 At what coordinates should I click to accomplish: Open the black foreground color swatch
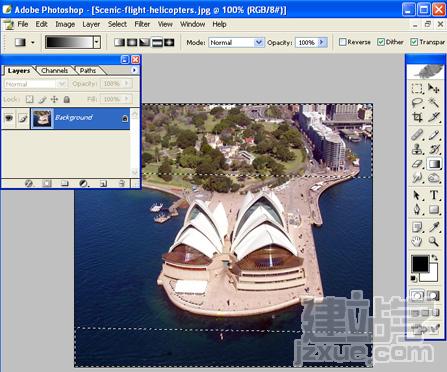420,264
